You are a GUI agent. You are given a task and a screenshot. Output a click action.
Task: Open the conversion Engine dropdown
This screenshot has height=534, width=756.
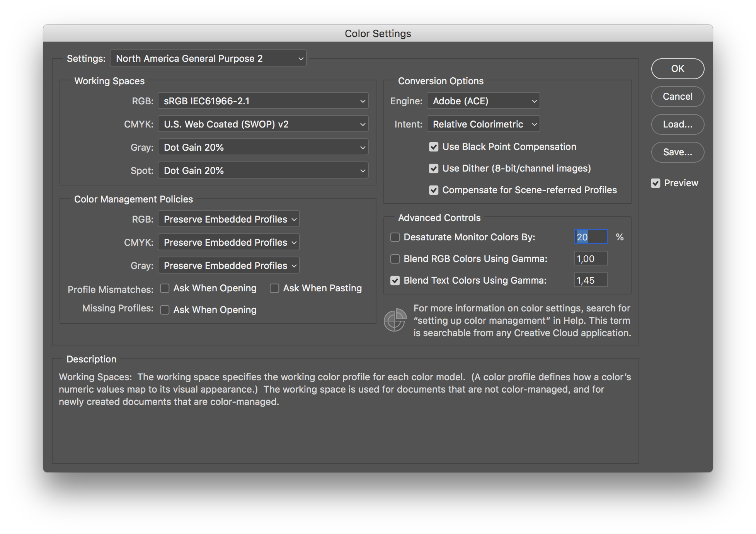click(483, 101)
